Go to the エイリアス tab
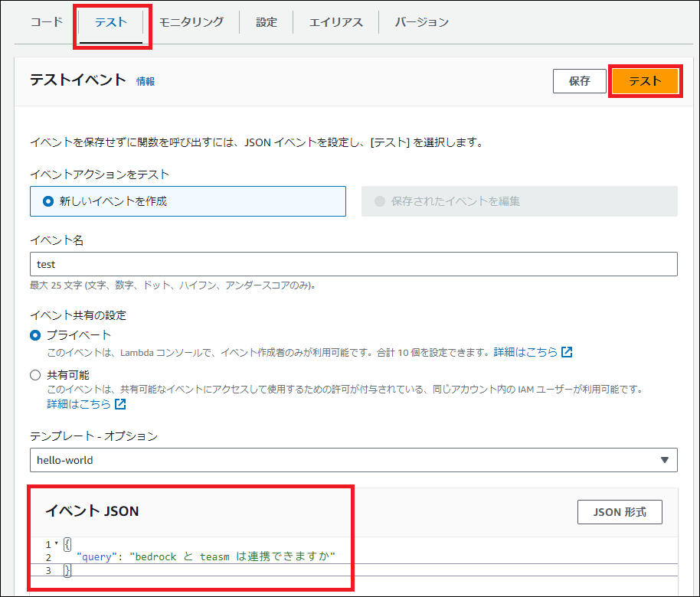Viewport: 700px width, 597px height. point(336,22)
